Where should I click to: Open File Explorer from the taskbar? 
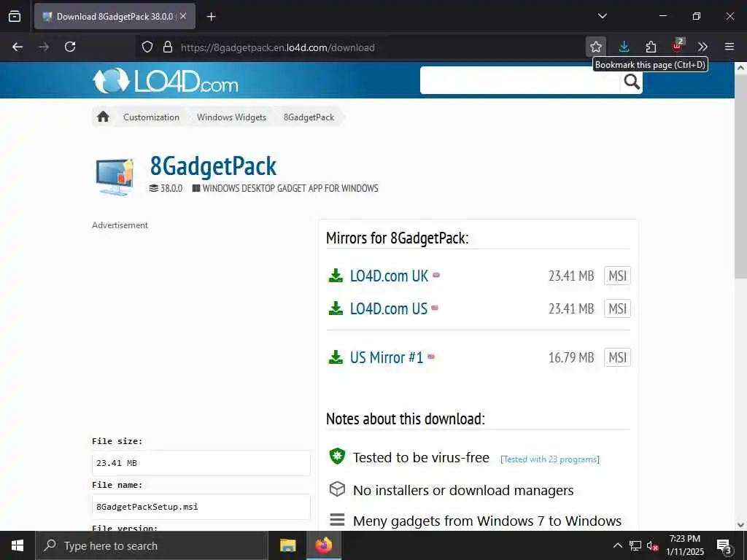[287, 545]
